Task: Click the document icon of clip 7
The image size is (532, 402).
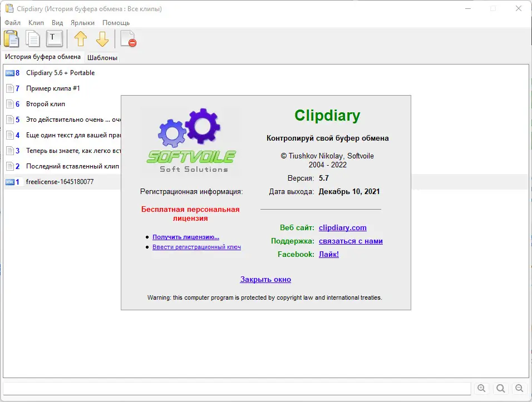Action: 10,88
